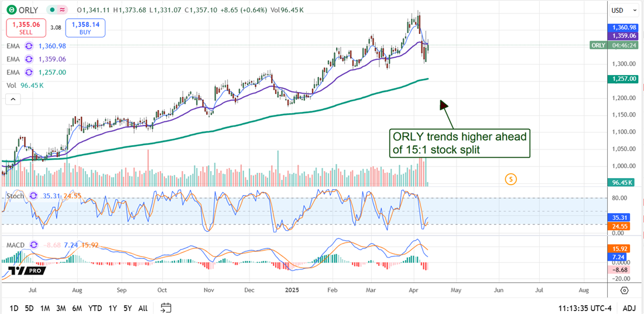Toggle ADJ adjusted-data mode
Screen dimensions: 644x314
(629, 308)
